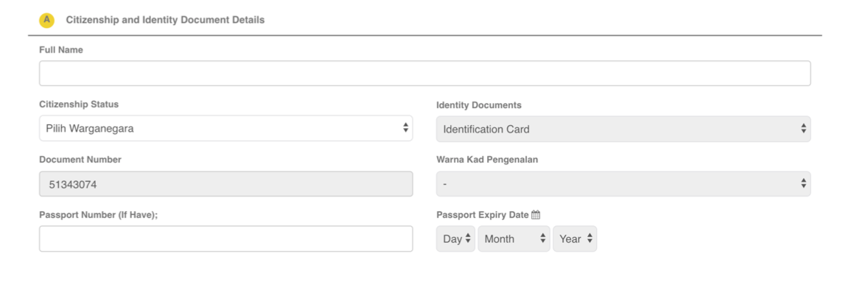Select the Day dropdown for passport expiry
Screen dimensions: 868x281
tap(455, 239)
